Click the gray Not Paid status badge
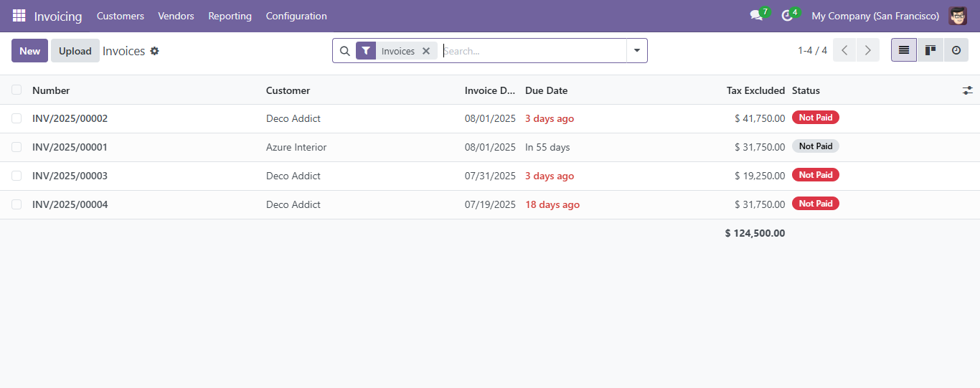 coord(816,146)
